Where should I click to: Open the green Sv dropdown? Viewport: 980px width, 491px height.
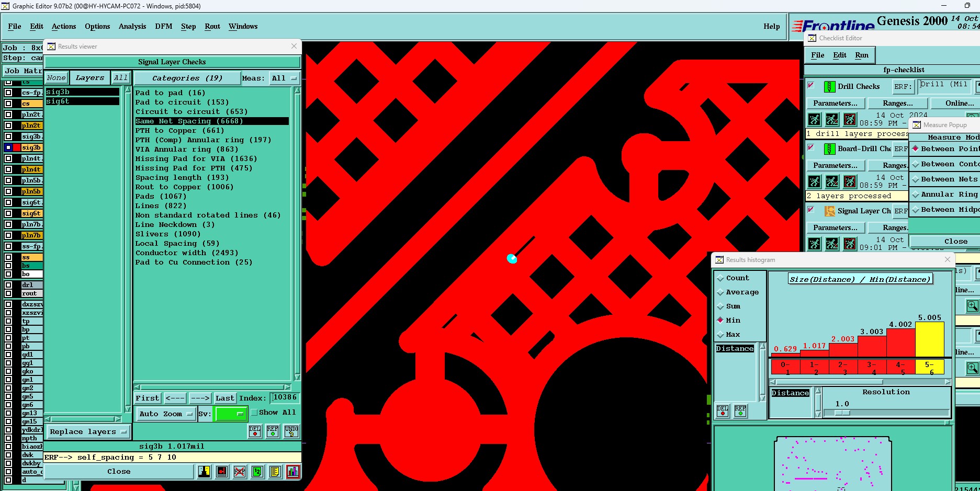pyautogui.click(x=231, y=414)
